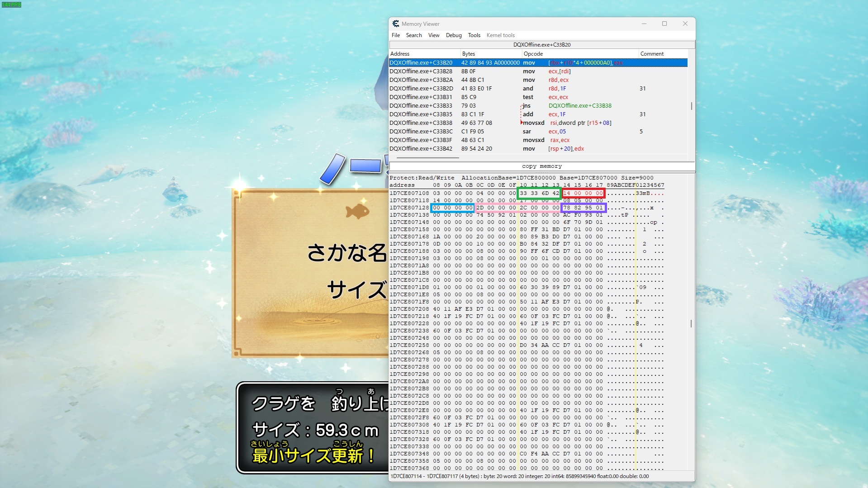
Task: Open the Kernel tools menu
Action: tap(500, 35)
